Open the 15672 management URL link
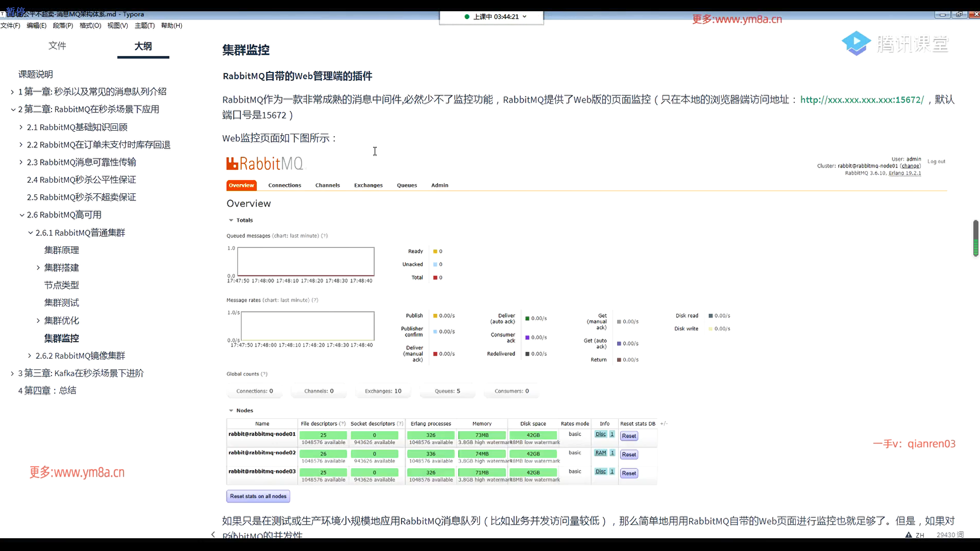This screenshot has width=980, height=551. coord(862,100)
